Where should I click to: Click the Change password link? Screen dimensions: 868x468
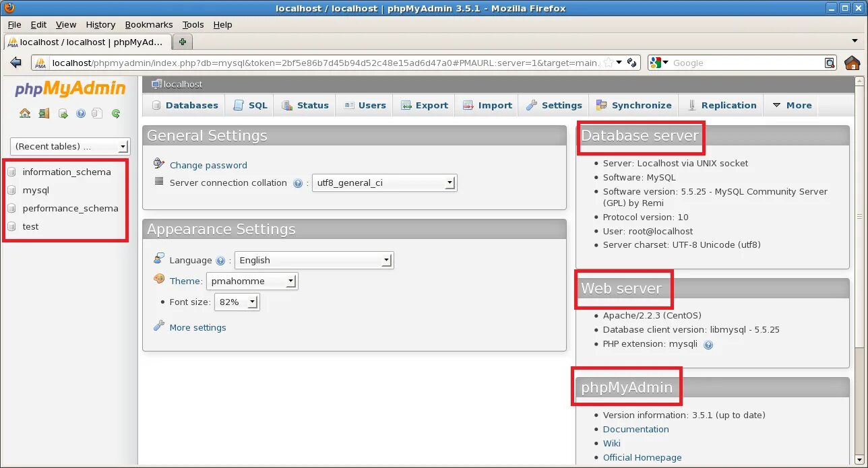tap(208, 165)
